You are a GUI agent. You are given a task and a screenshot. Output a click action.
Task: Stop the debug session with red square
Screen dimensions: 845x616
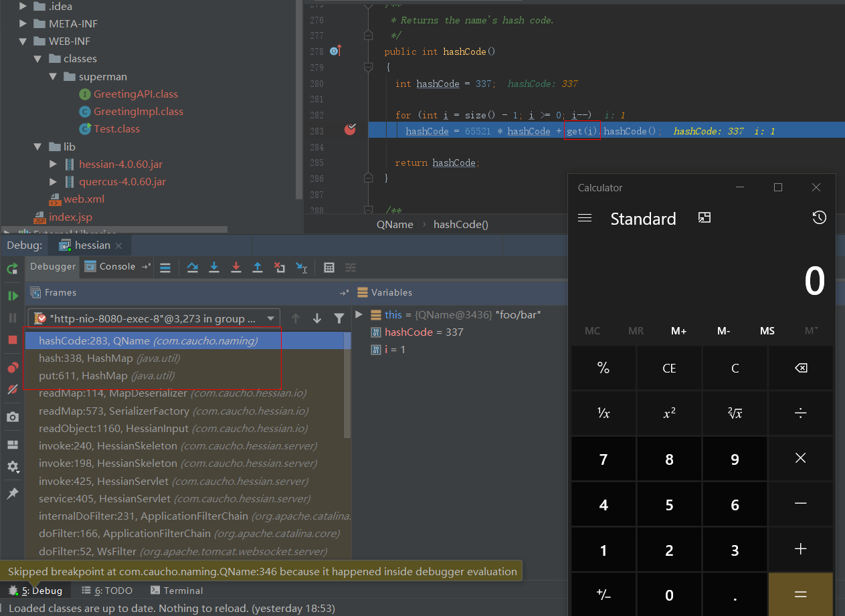pos(13,340)
